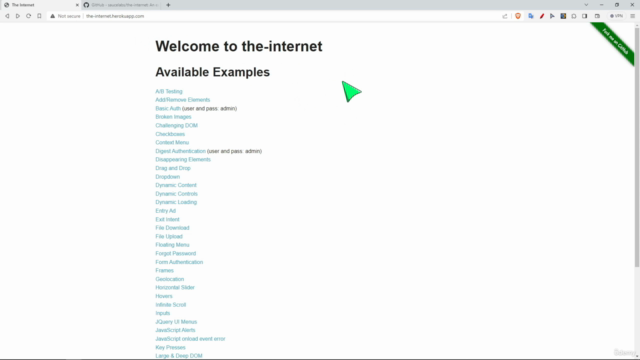The width and height of the screenshot is (640, 360).
Task: Open a new tab with plus
Action: click(x=168, y=5)
